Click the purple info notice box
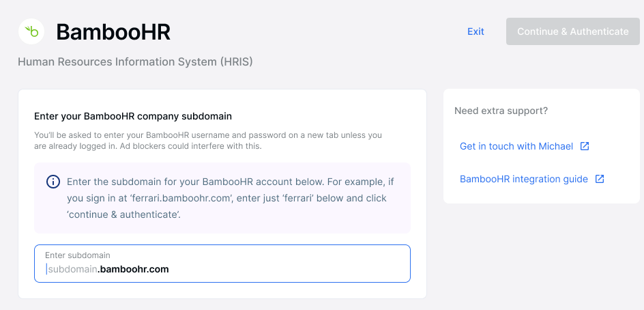644x310 pixels. pyautogui.click(x=222, y=198)
